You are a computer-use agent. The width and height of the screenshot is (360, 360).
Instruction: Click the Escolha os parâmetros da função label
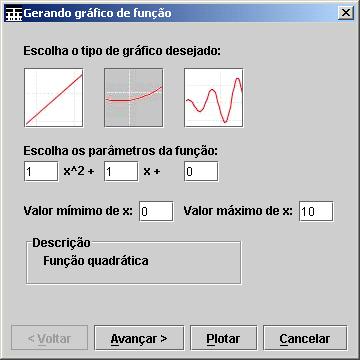click(120, 151)
